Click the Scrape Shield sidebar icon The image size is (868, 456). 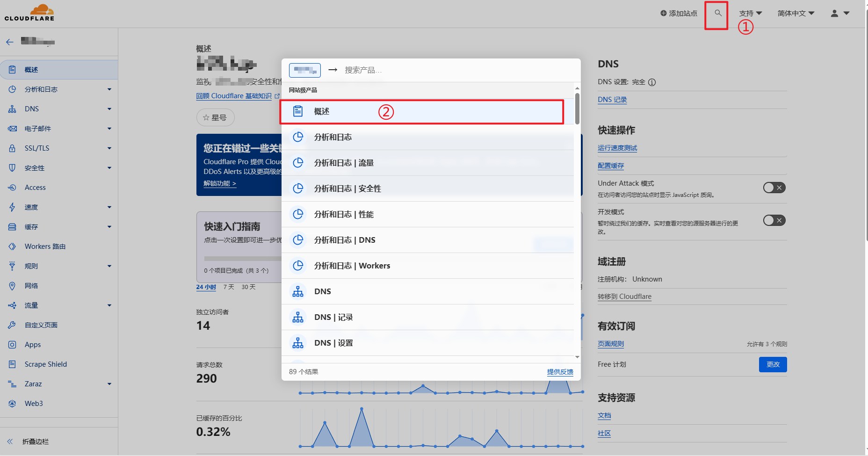[12, 364]
